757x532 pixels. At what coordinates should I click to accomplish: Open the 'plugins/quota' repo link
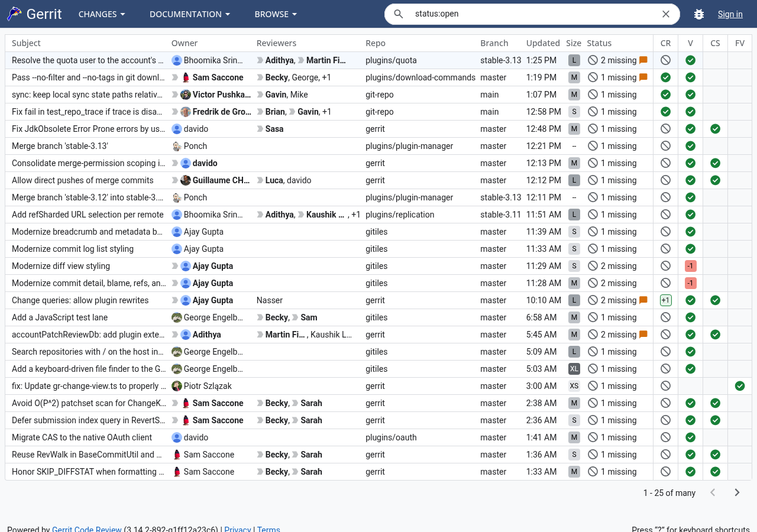(x=391, y=60)
